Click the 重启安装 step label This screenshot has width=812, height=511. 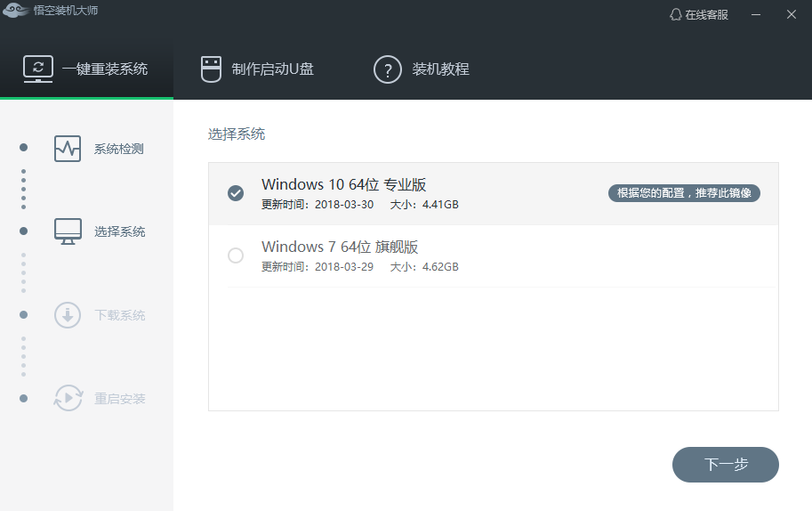pos(120,399)
